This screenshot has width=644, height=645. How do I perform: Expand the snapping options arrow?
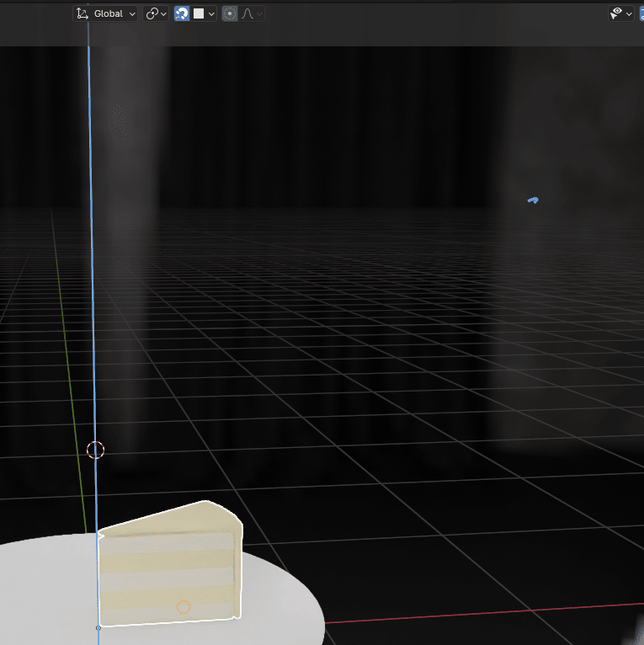(210, 13)
